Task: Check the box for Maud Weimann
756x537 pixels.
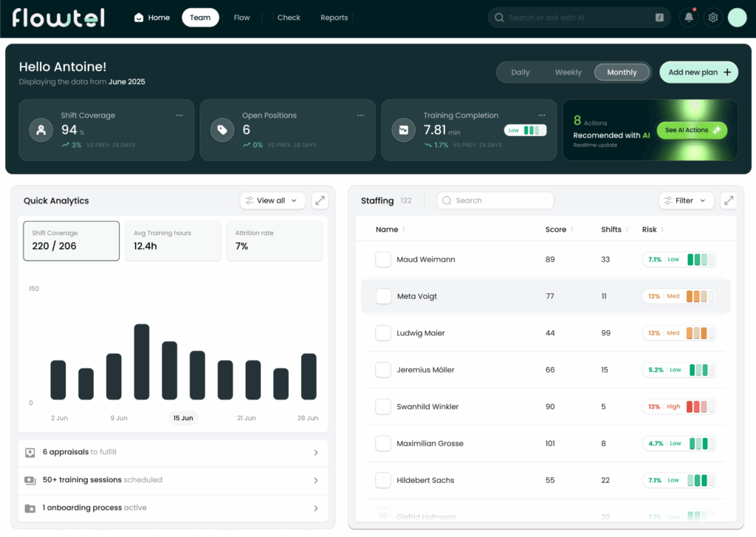Action: tap(383, 259)
